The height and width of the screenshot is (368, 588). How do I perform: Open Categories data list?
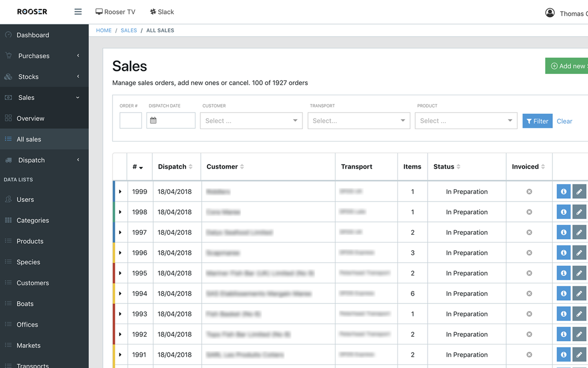pos(44,220)
